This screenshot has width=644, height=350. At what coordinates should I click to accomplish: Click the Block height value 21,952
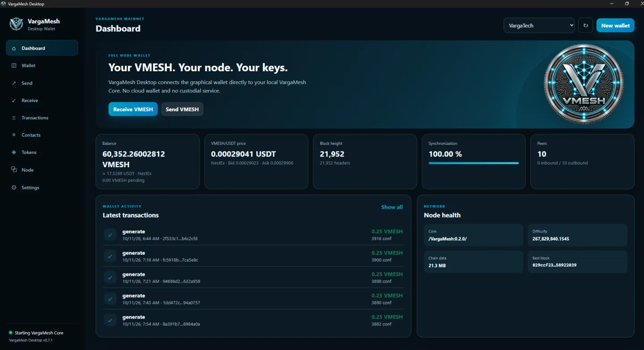(332, 154)
